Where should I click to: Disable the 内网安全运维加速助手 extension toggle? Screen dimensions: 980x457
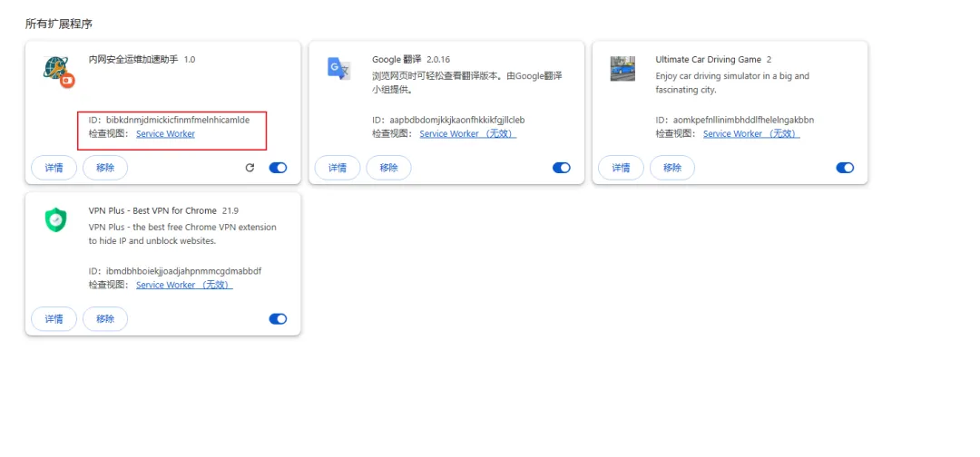pyautogui.click(x=279, y=168)
